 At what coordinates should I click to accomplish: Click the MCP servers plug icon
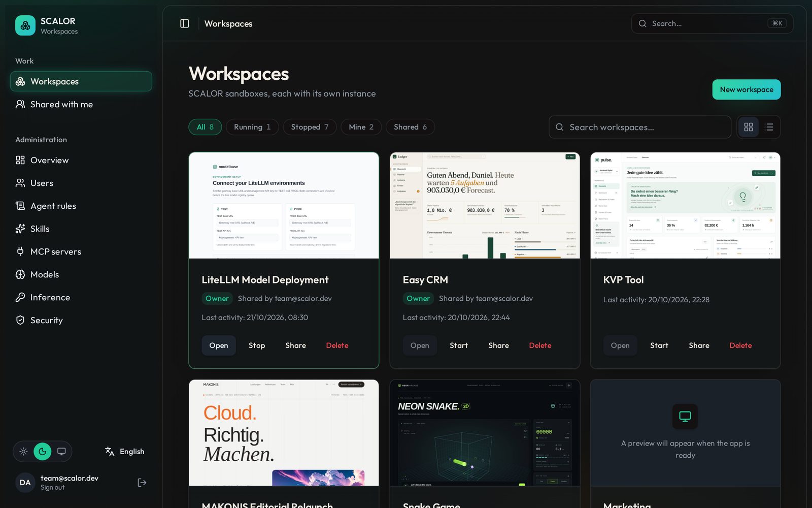(20, 251)
